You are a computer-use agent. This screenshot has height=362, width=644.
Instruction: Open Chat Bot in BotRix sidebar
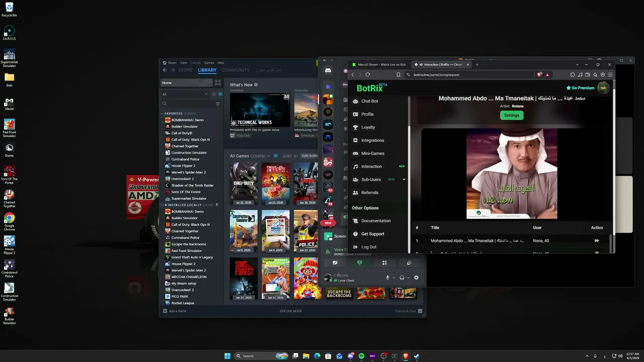pyautogui.click(x=369, y=101)
